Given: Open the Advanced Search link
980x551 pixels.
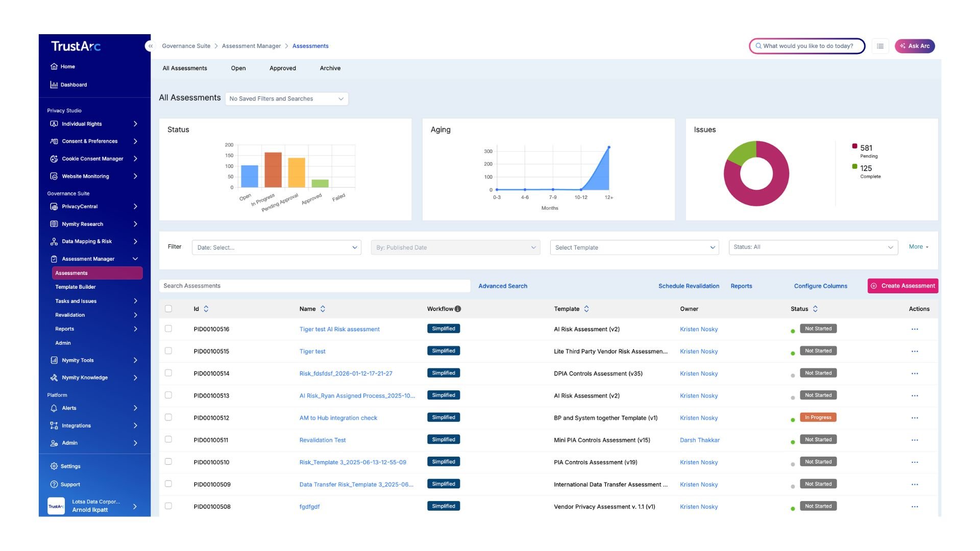Looking at the screenshot, I should click(x=502, y=286).
